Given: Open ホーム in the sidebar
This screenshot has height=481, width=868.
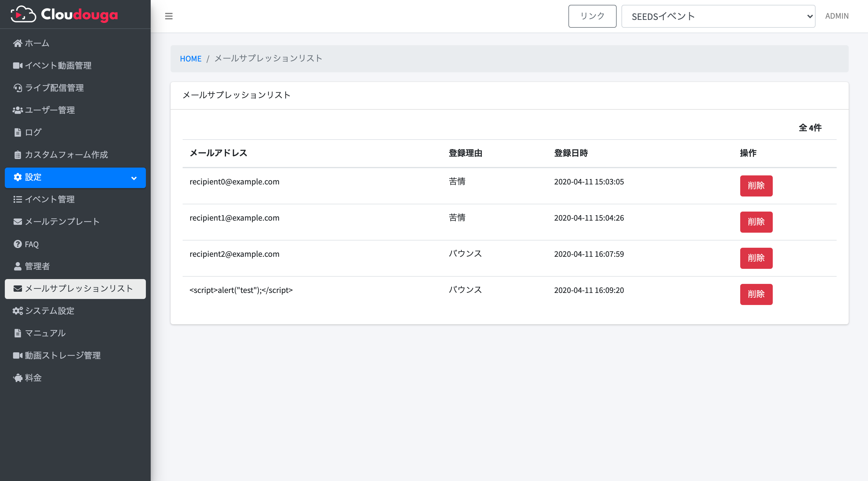Looking at the screenshot, I should (x=75, y=43).
